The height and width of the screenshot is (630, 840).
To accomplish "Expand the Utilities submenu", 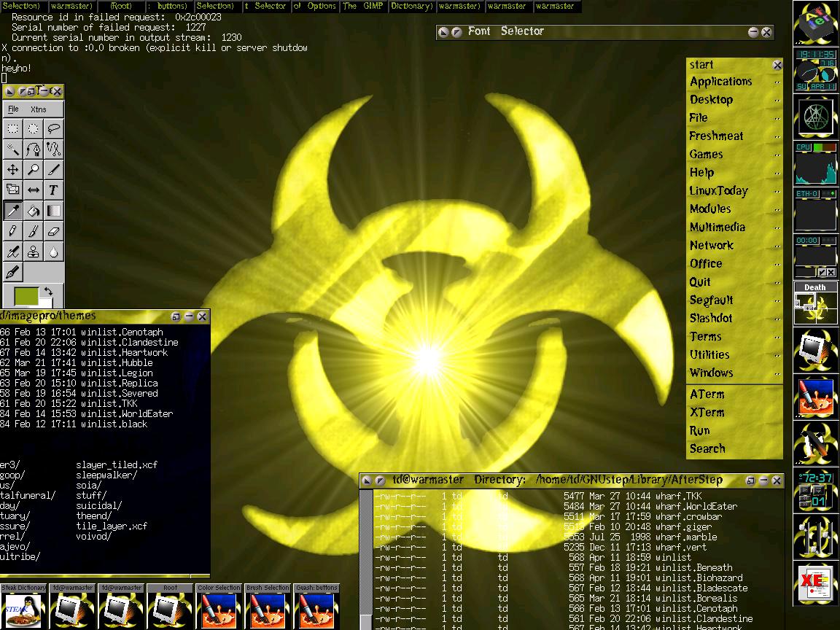I will click(x=709, y=355).
